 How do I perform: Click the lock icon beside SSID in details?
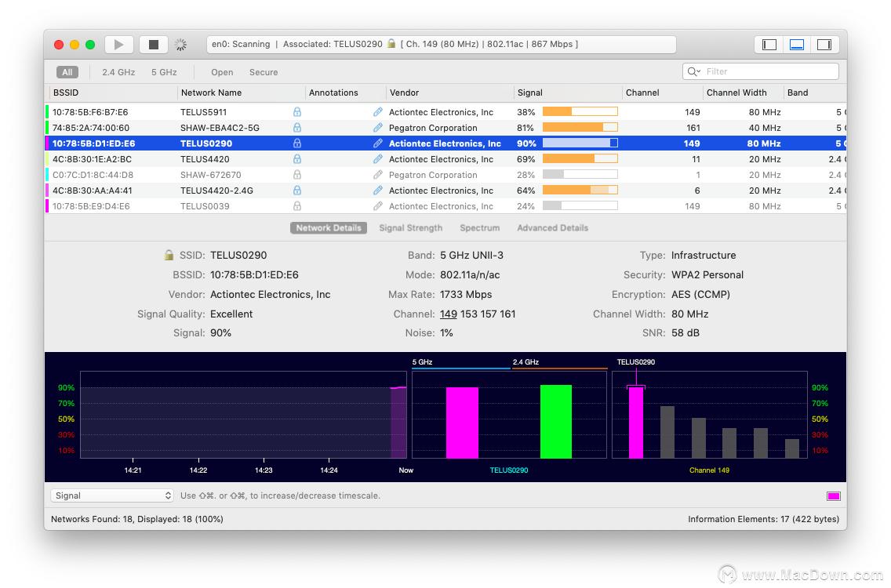pos(169,255)
